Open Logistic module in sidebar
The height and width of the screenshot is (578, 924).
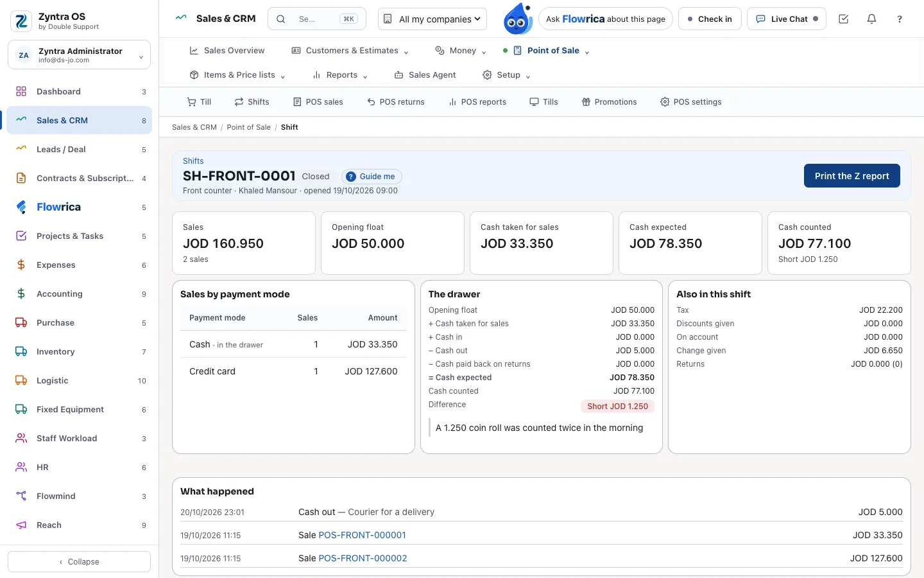click(80, 381)
